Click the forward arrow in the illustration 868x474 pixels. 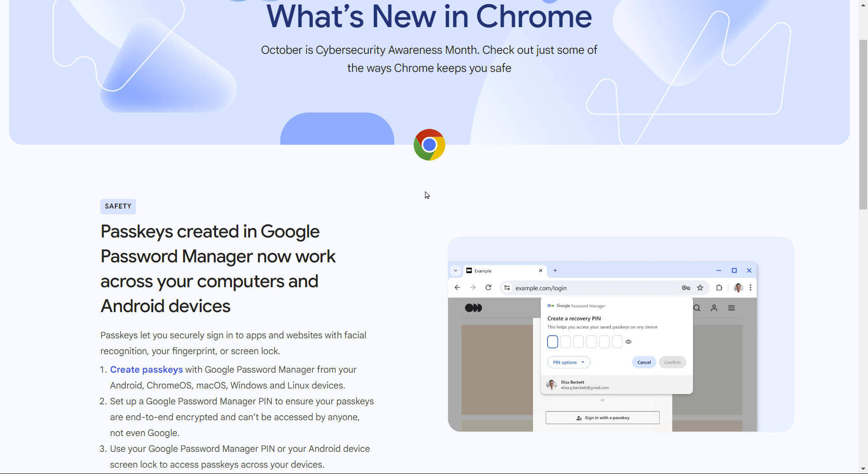pos(473,288)
